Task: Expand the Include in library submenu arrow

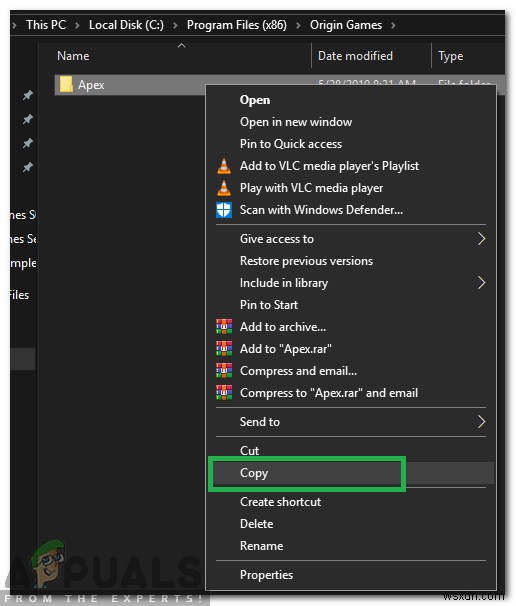Action: click(x=481, y=283)
